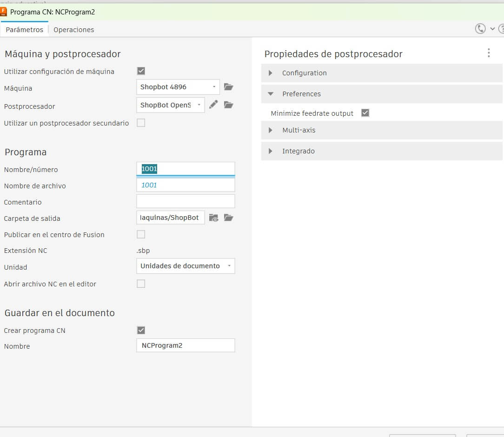This screenshot has height=437, width=504.
Task: Show output folder location icon
Action: (x=214, y=218)
